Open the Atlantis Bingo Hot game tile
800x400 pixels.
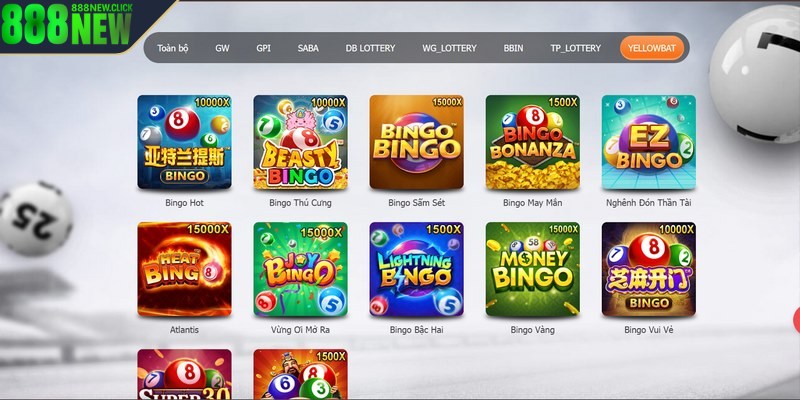[184, 142]
